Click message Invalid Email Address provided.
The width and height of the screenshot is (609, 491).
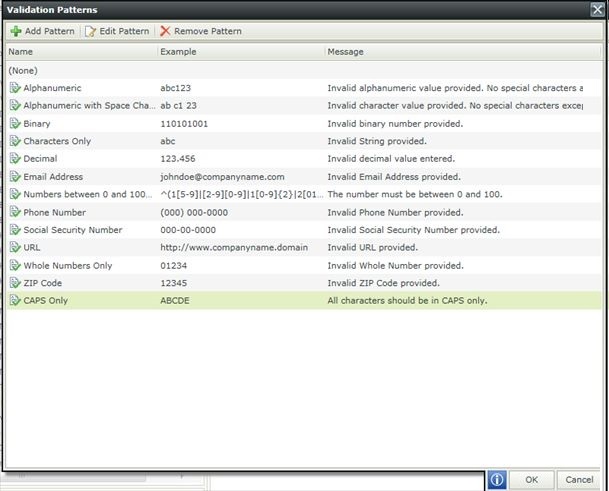394,177
